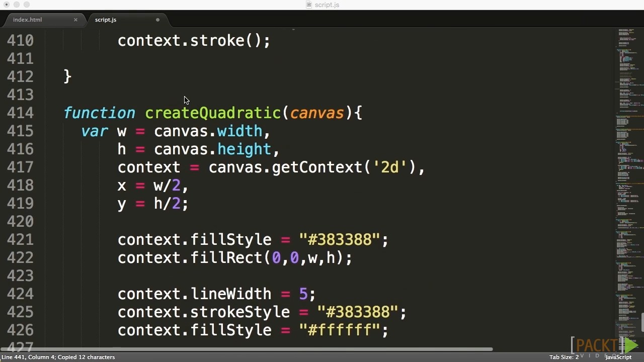Click line number 410 in gutter

click(x=20, y=40)
